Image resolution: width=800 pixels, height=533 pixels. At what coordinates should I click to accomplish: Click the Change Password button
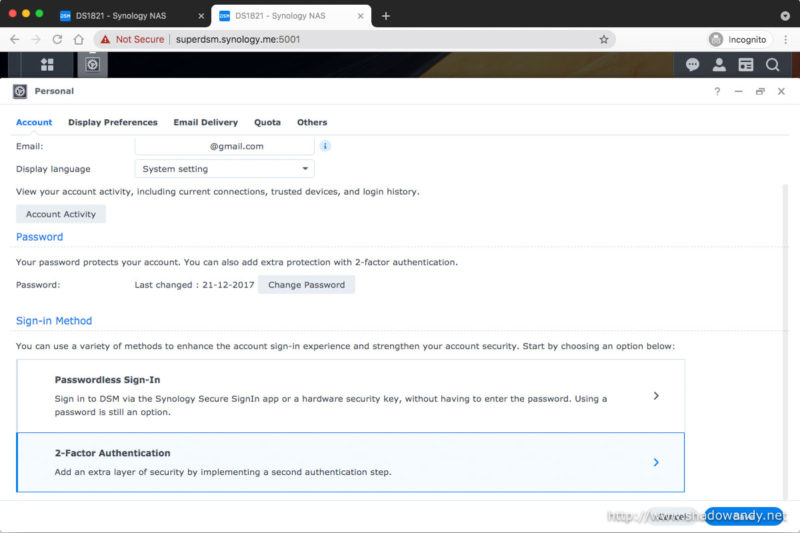pos(306,285)
